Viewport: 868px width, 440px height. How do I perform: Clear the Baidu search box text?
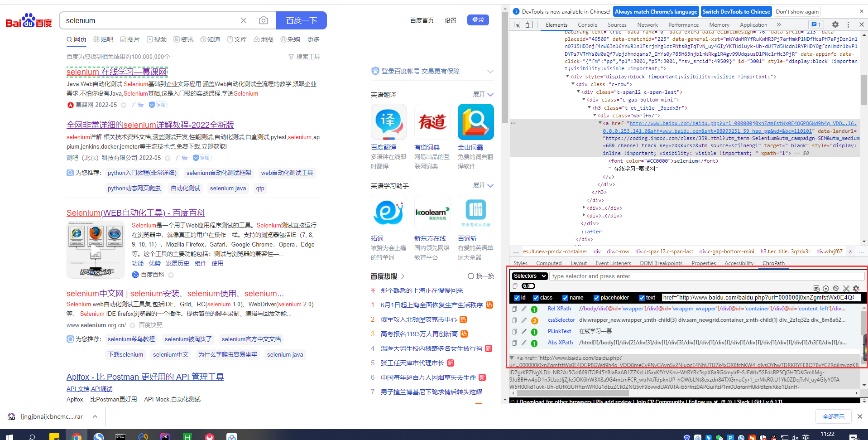pyautogui.click(x=244, y=20)
